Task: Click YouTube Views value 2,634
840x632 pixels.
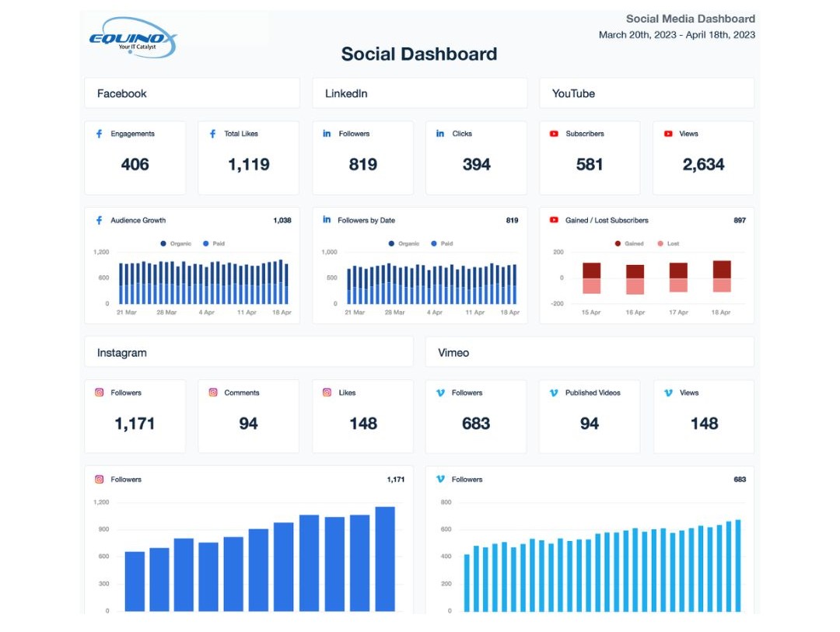Action: tap(703, 165)
